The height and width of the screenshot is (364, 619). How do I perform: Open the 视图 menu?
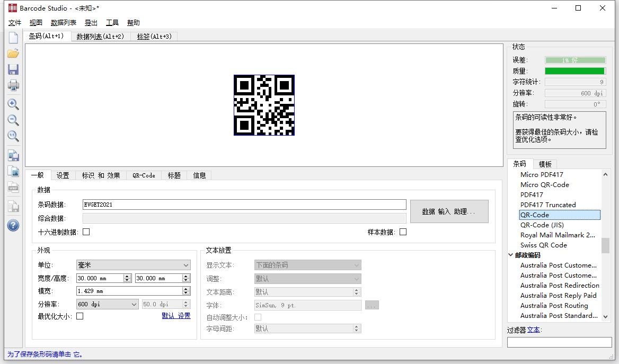(36, 22)
